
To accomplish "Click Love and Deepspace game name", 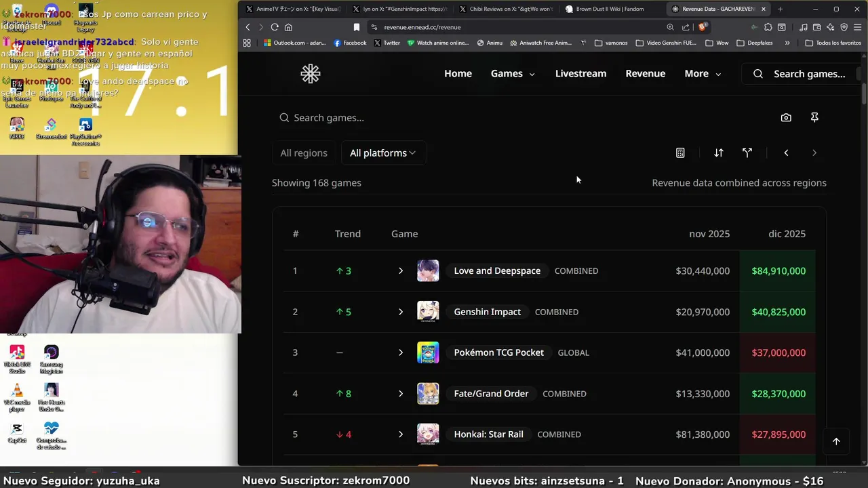I will [x=497, y=271].
